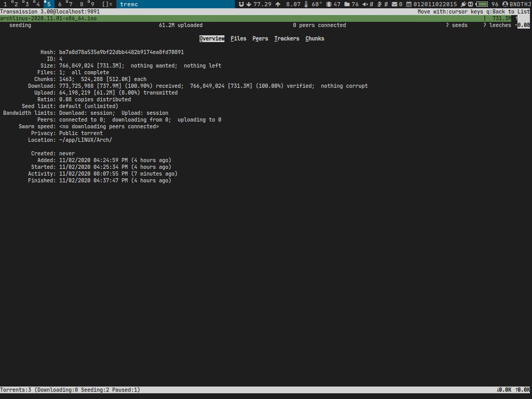Click the memory usage icon

click(328, 4)
